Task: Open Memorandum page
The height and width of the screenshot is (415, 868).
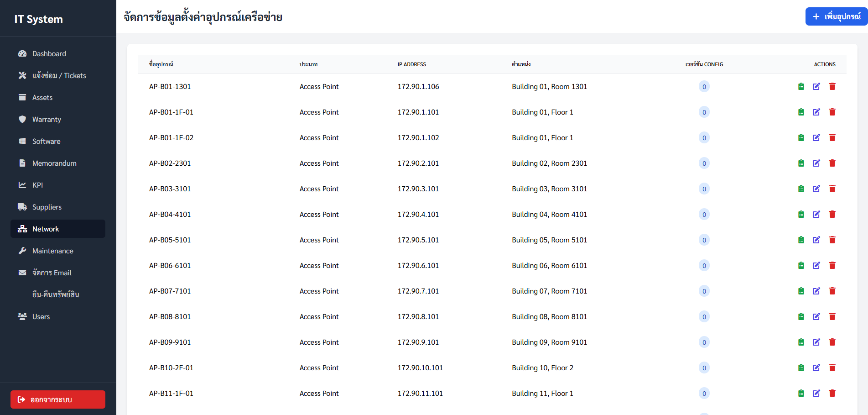Action: 58,163
